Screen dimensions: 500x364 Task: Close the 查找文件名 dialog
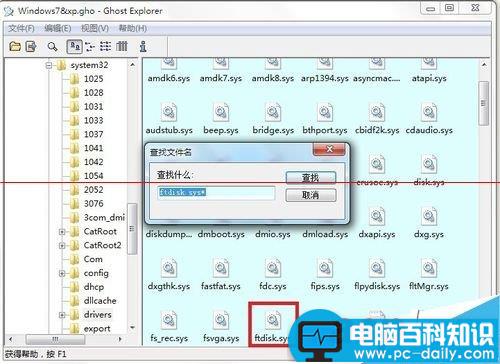point(329,149)
